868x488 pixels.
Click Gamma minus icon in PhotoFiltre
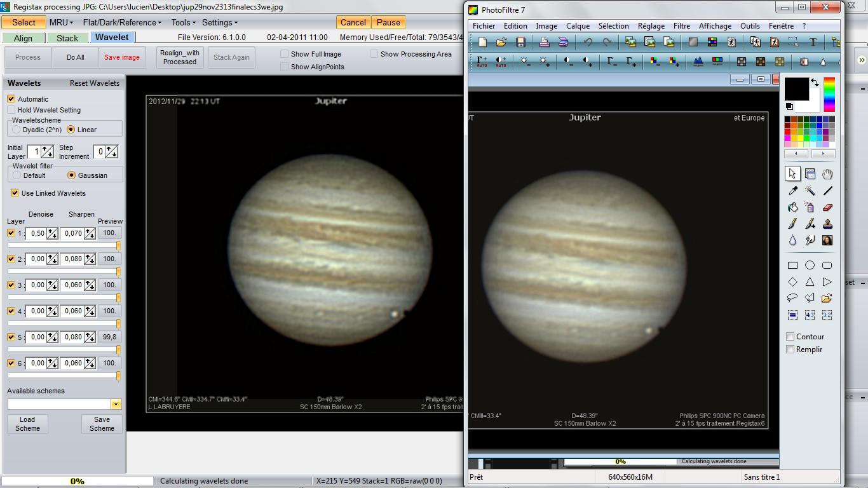pos(612,62)
